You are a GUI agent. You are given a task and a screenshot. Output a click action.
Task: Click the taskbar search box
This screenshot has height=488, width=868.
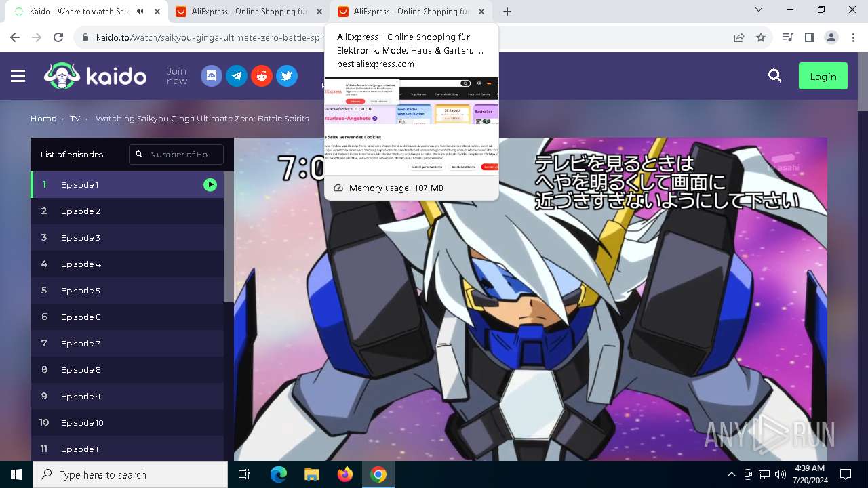coord(130,474)
